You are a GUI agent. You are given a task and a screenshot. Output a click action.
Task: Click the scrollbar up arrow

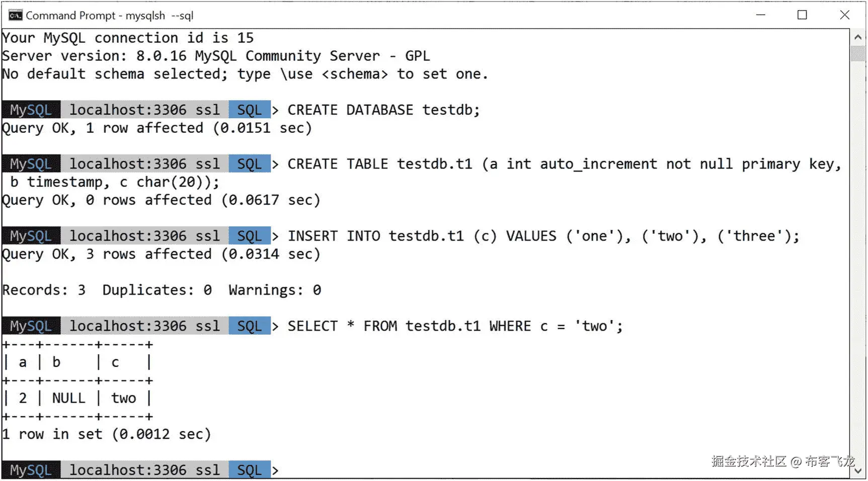click(858, 36)
